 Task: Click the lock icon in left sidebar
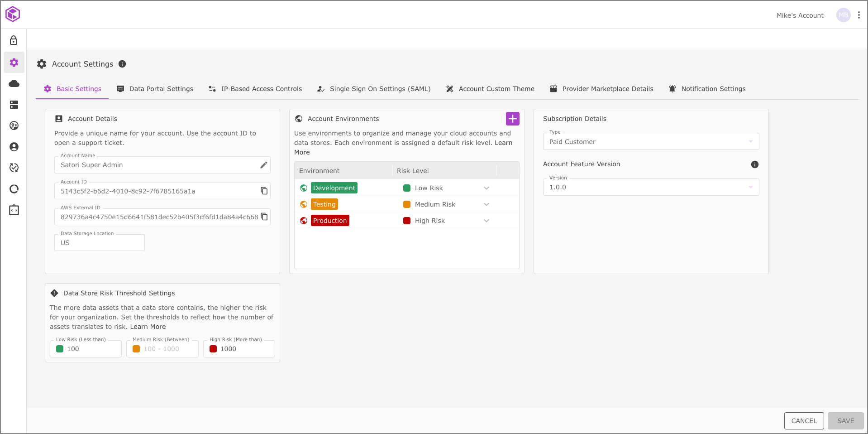pos(14,40)
